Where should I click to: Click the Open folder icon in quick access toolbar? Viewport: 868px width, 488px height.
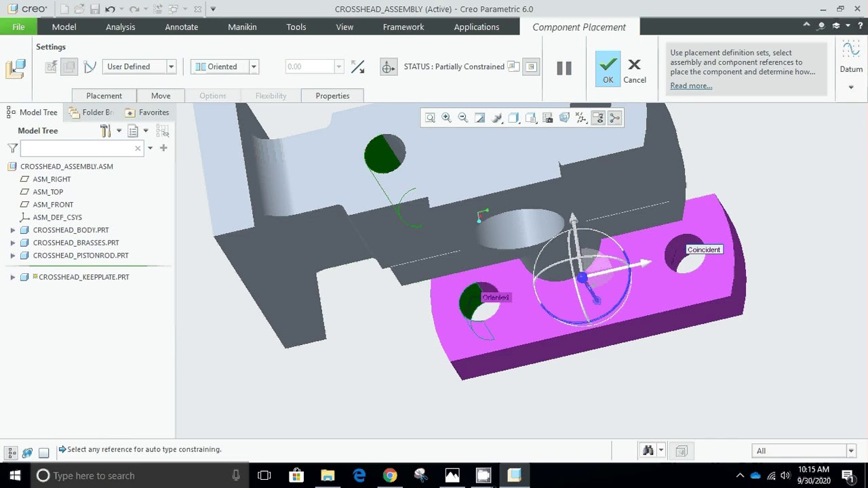point(79,9)
